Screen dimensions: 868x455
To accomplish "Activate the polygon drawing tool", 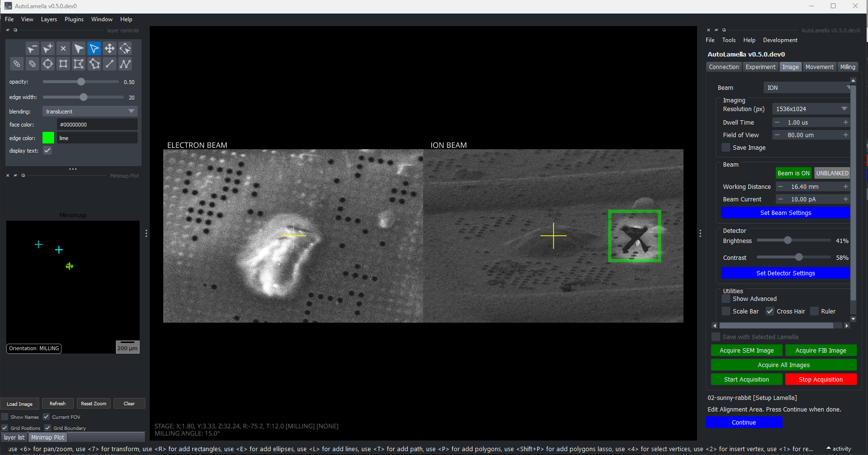I will 79,63.
